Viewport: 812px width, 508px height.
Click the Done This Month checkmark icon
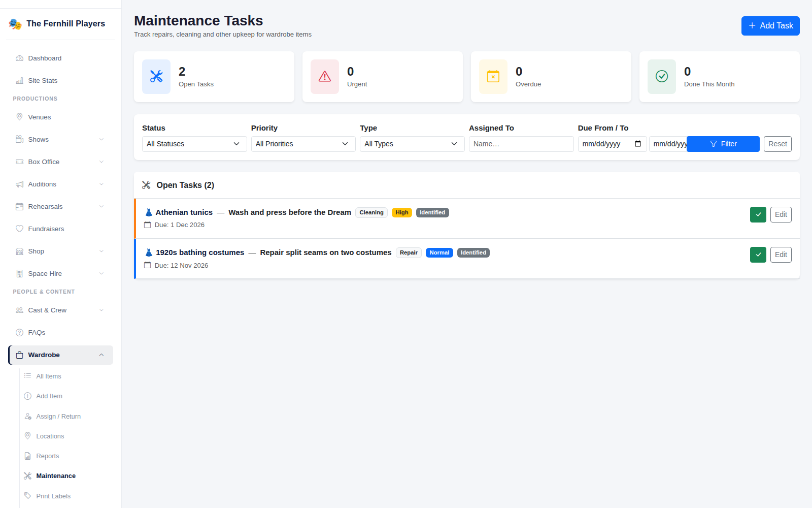662,77
